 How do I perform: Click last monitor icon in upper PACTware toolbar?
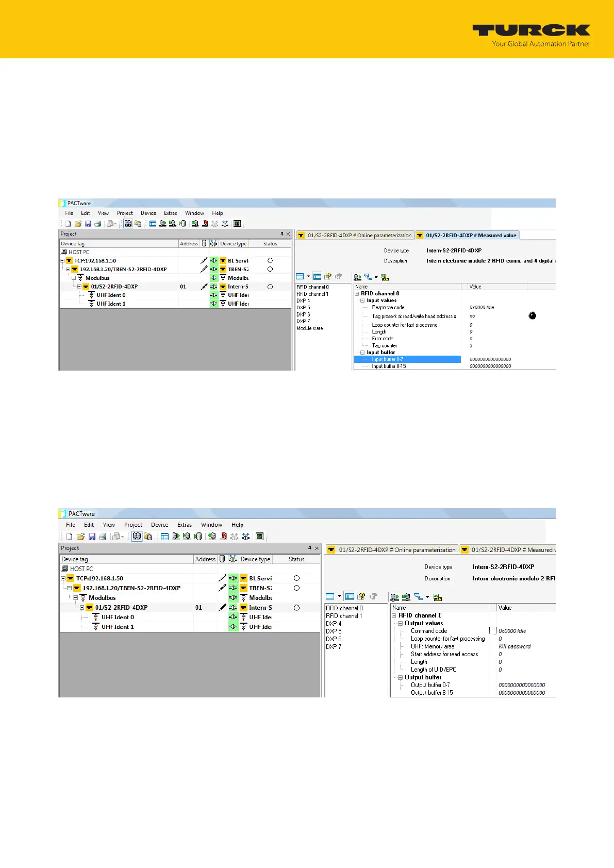pyautogui.click(x=237, y=224)
